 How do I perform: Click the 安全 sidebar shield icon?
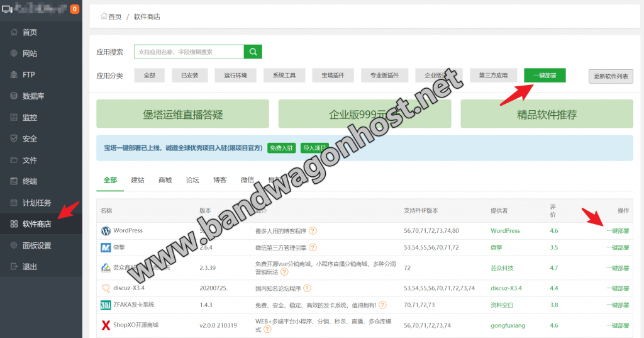[14, 138]
